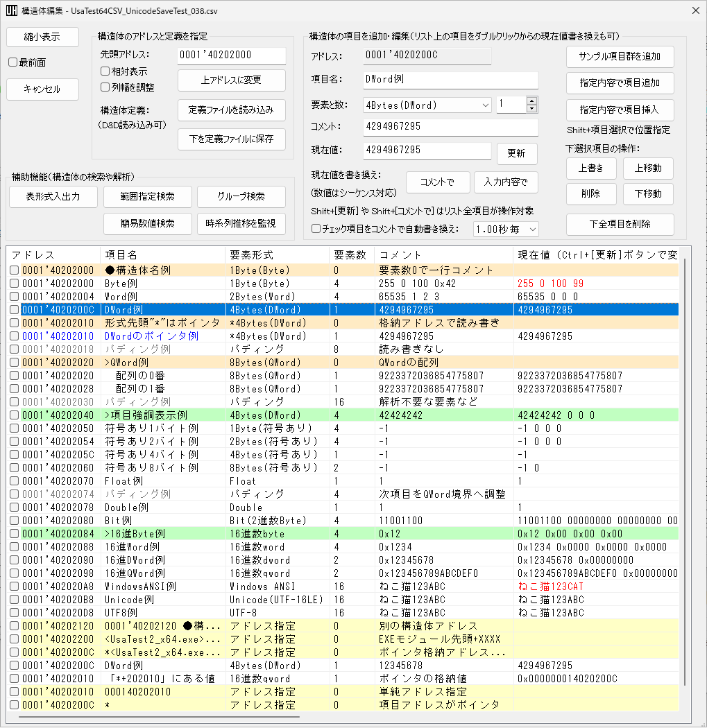Click the 縮小表示 button
The image size is (707, 728).
click(x=42, y=37)
